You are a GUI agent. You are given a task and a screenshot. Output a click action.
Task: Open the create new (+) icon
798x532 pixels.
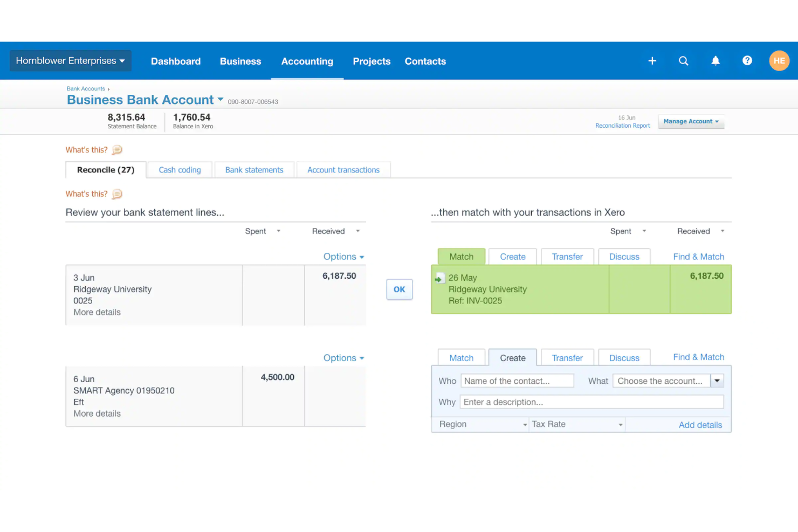[652, 61]
